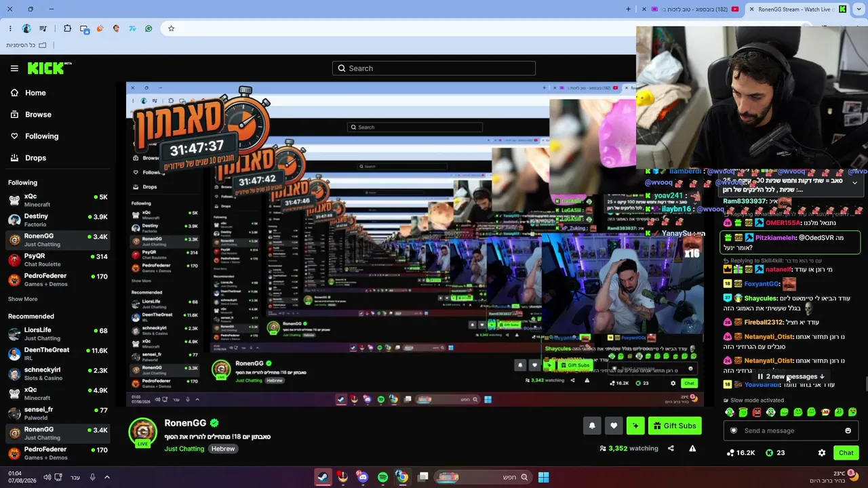Open the channel points 16.2K counter
Viewport: 868px width, 488px height.
click(x=741, y=453)
